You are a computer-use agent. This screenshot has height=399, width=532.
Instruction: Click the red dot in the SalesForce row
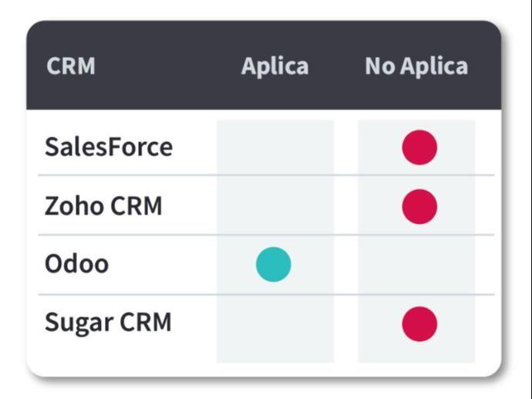click(419, 147)
